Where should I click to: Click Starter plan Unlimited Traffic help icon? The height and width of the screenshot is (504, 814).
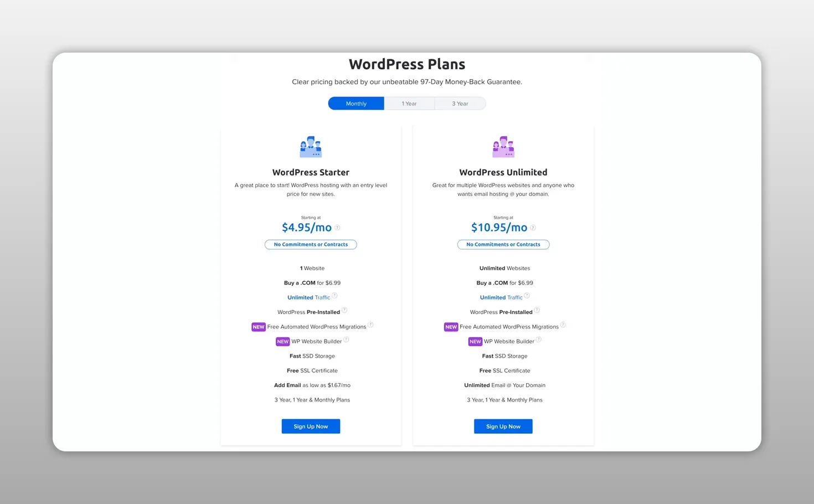pyautogui.click(x=334, y=296)
